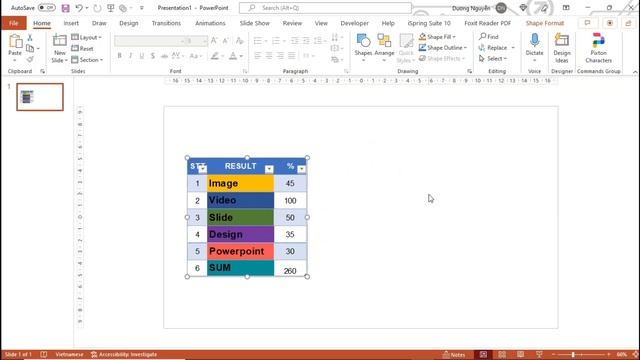640x360 pixels.
Task: Open iSpring Suite 10 tab
Action: [x=429, y=23]
